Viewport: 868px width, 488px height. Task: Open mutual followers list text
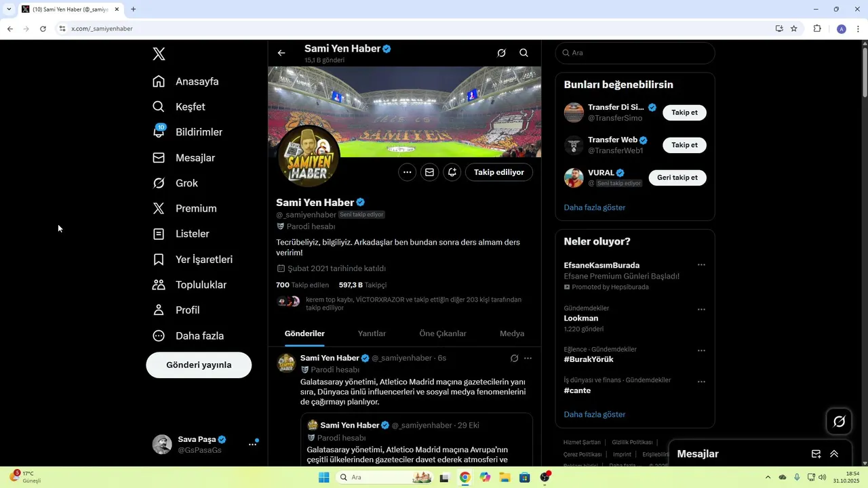(x=414, y=304)
